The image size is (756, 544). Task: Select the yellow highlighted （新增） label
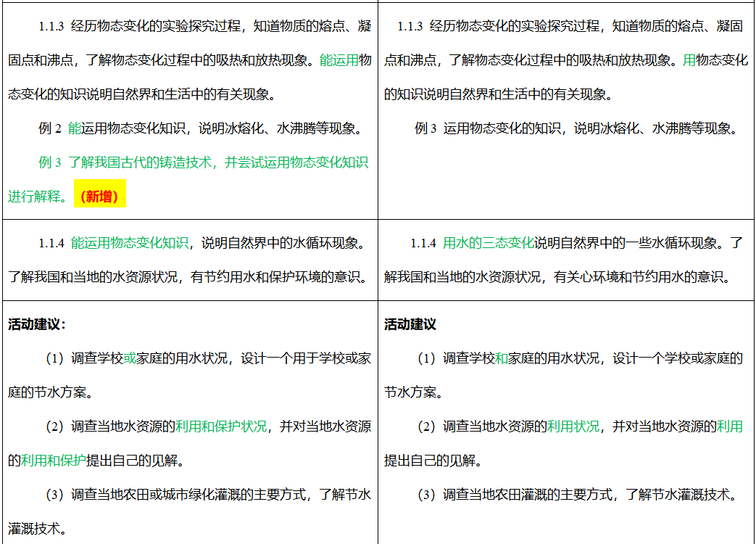pos(101,195)
